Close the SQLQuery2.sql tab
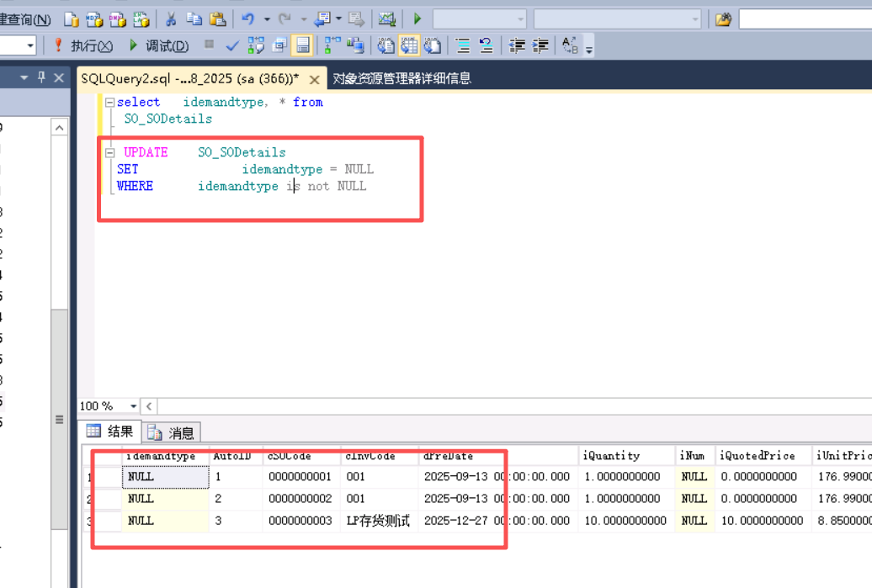 pyautogui.click(x=314, y=80)
